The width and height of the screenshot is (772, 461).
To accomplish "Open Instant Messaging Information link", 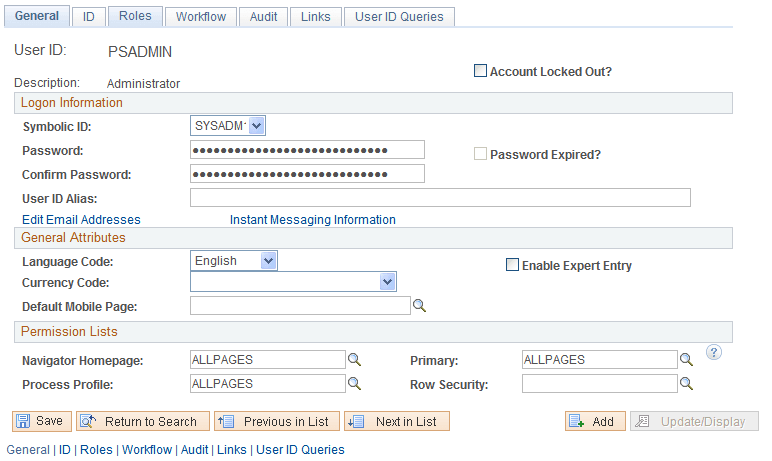I will coord(312,220).
